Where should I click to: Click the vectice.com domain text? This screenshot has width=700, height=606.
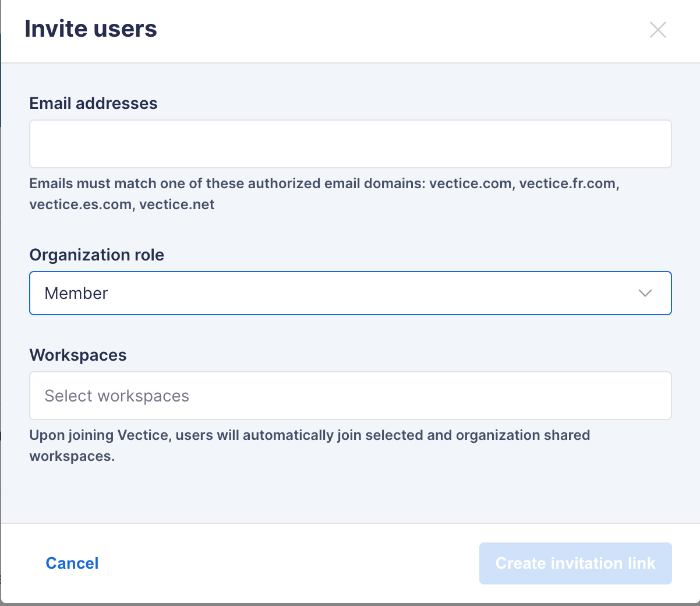471,184
